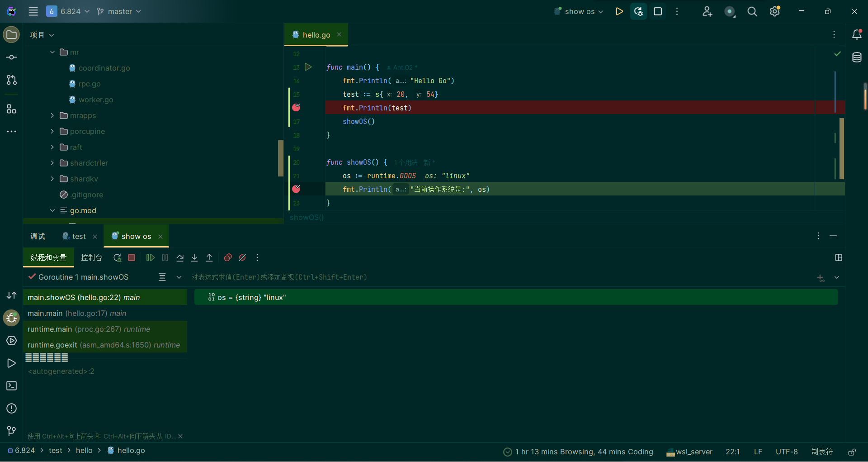Collapse the go.mod node
868x462 pixels.
[x=52, y=210]
